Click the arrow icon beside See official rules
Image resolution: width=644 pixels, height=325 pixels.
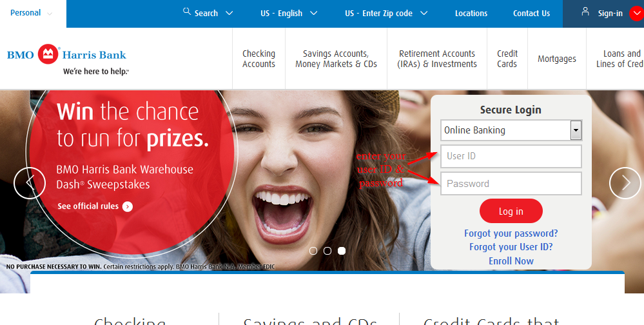tap(128, 206)
